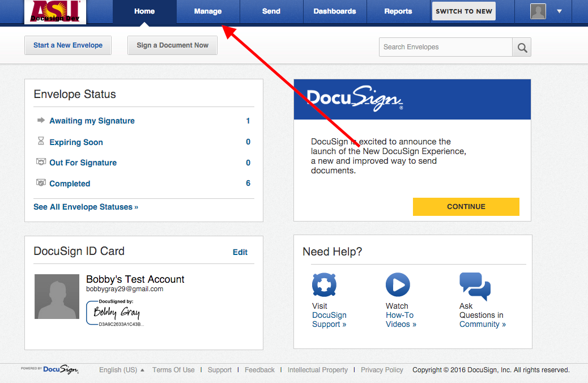The image size is (588, 383).
Task: Focus the Search Envelopes field
Action: tap(446, 47)
